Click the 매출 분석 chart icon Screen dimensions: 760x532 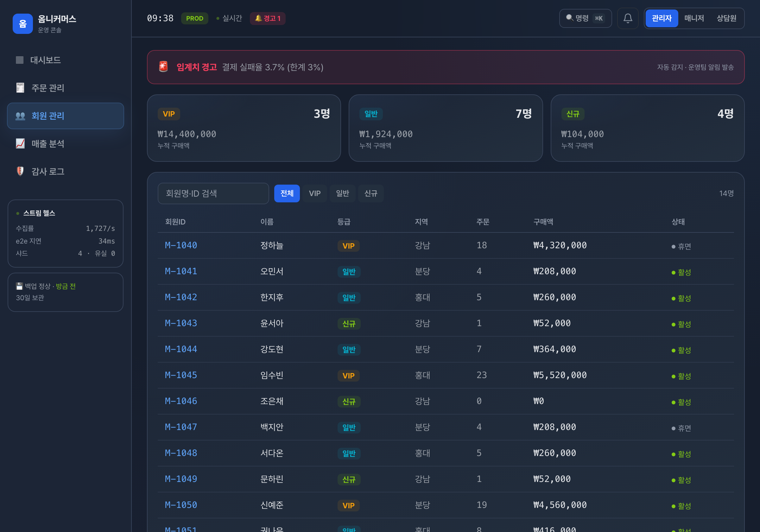pos(20,144)
